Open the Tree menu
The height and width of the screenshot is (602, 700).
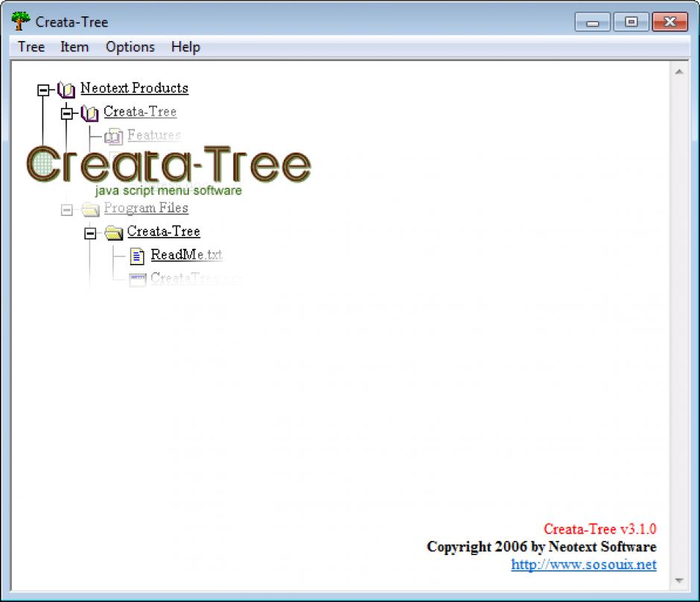click(31, 47)
